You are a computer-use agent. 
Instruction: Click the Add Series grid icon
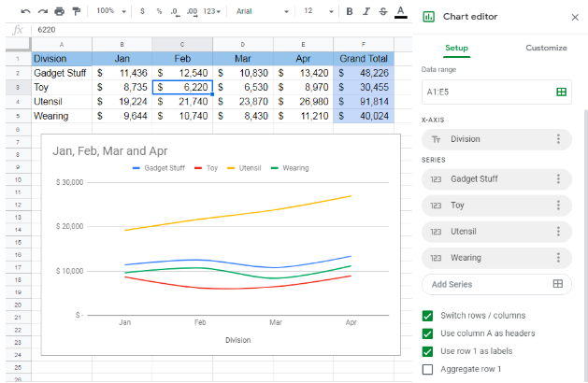click(x=558, y=284)
